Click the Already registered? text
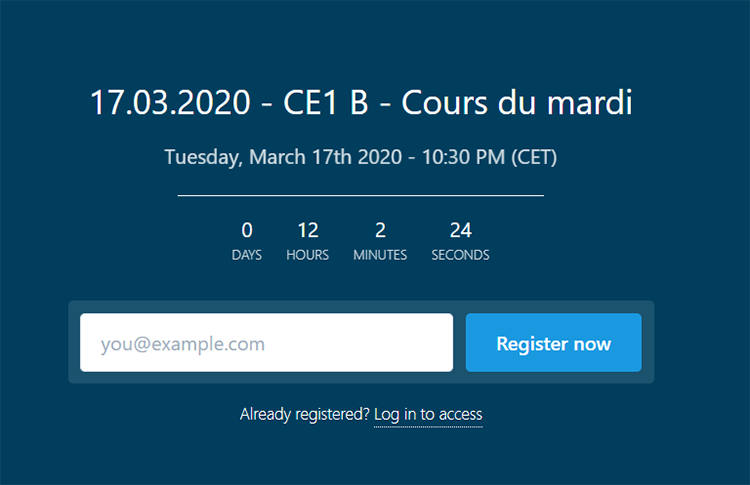 (305, 414)
